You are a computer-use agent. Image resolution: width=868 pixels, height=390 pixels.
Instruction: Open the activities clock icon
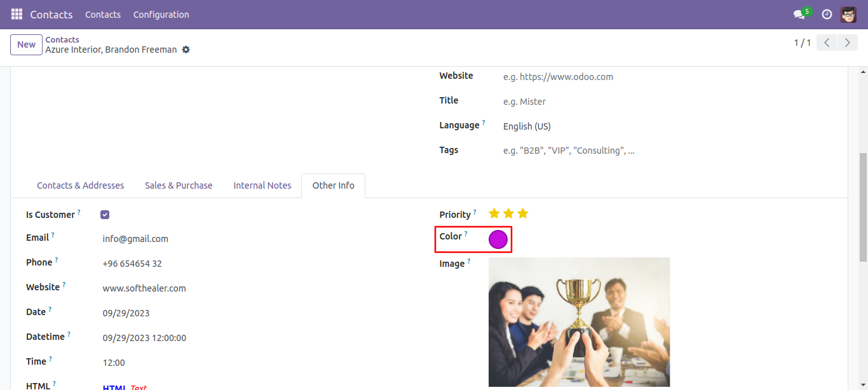coord(827,14)
